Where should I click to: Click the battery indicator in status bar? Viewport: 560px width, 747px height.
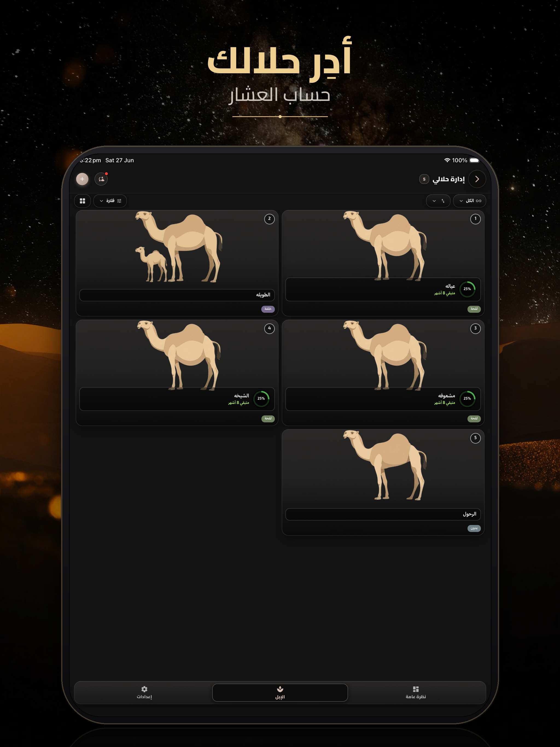(474, 161)
